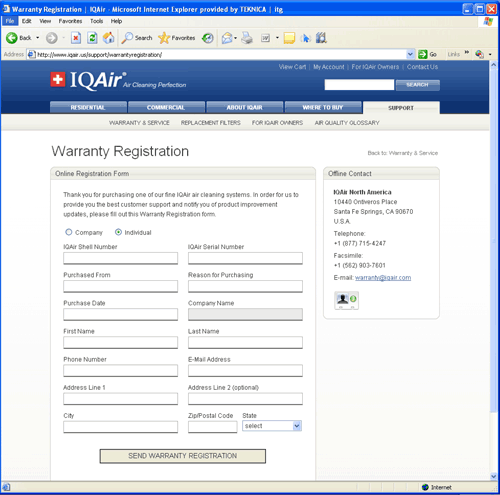Click the site search text box

[x=359, y=85]
